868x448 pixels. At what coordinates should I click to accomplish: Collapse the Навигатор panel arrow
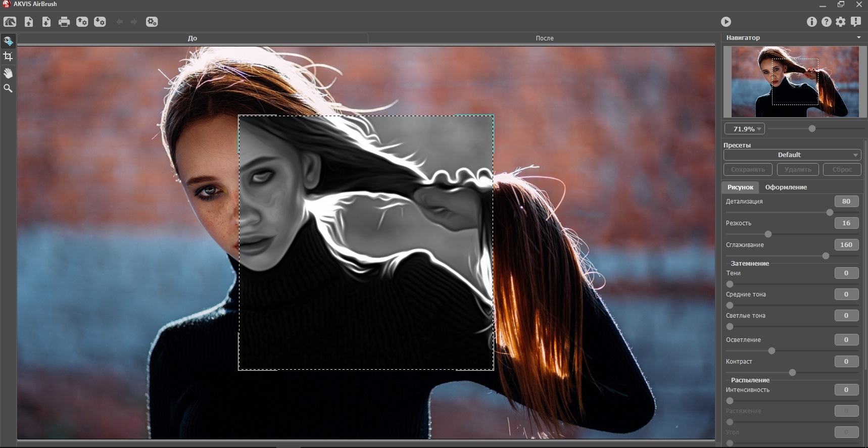point(858,37)
